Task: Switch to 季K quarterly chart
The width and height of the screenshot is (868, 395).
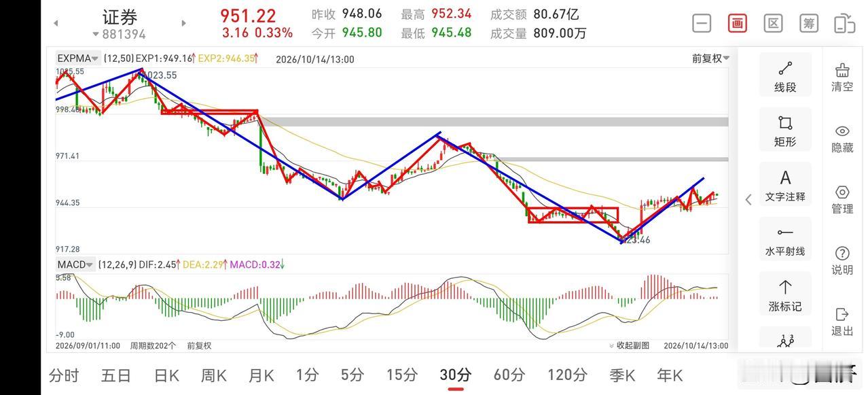Action: pos(622,375)
